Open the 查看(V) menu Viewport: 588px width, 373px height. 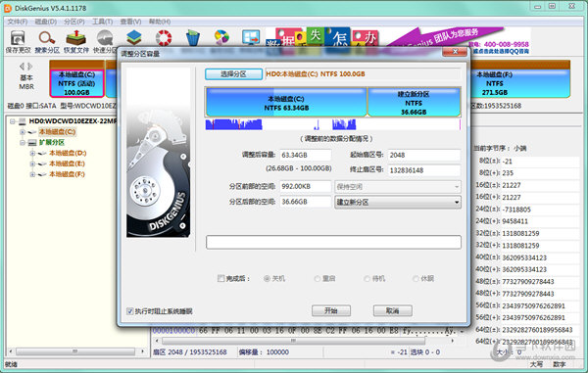(131, 22)
